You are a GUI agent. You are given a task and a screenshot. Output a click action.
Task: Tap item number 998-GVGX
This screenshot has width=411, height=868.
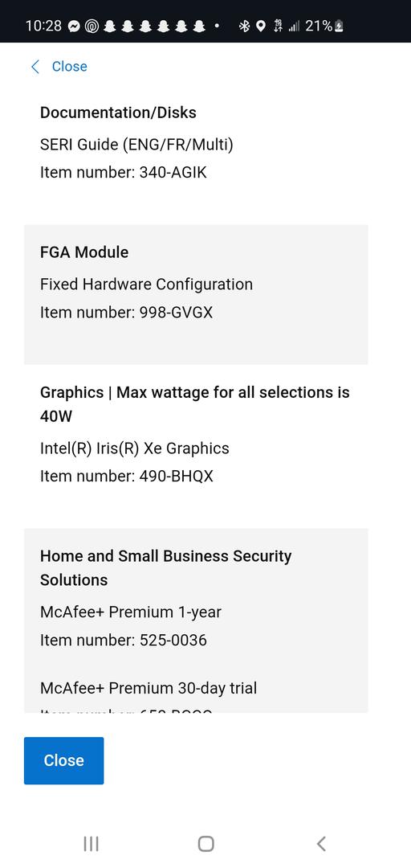coord(126,313)
